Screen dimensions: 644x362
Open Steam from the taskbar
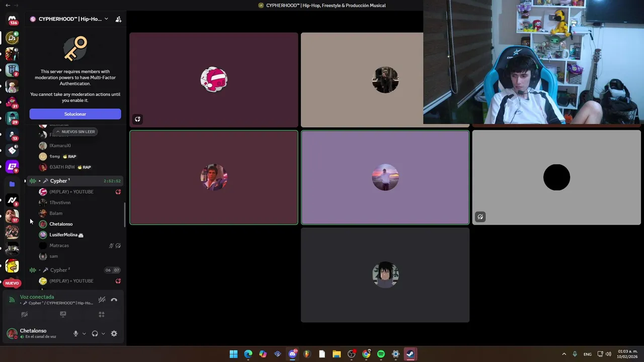click(x=411, y=354)
